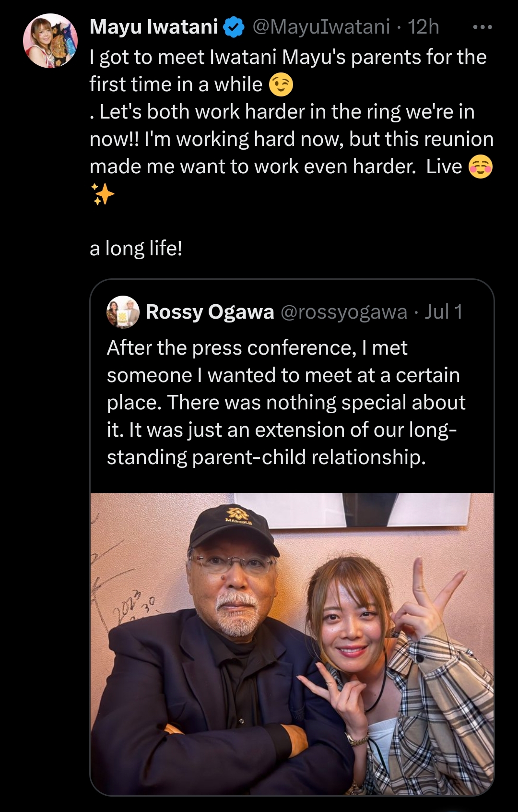518x812 pixels.
Task: Open Mayu Iwatani's profile picture
Action: 50,41
